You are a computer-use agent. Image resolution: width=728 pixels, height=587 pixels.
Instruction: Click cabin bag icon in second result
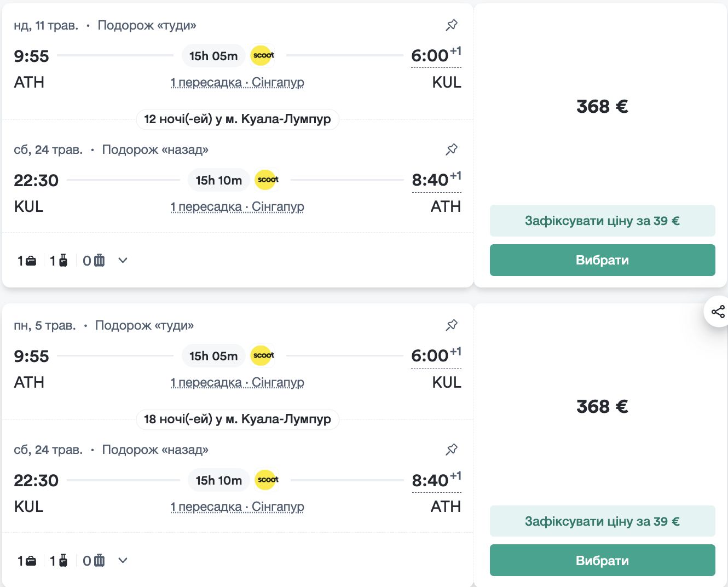[63, 561]
